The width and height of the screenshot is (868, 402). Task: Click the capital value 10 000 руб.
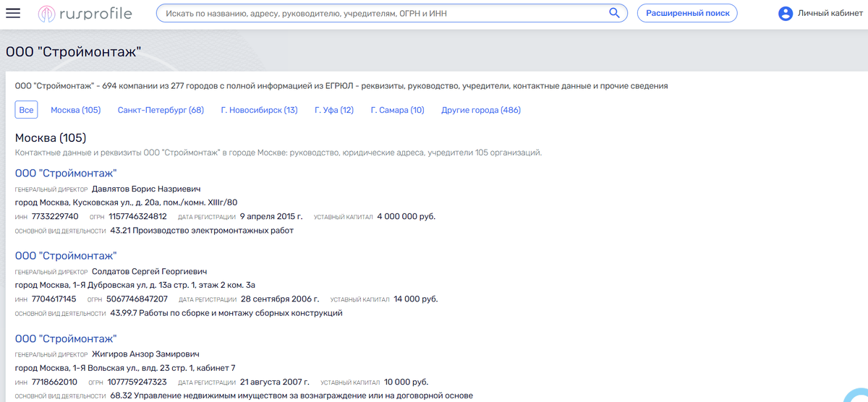tap(406, 382)
